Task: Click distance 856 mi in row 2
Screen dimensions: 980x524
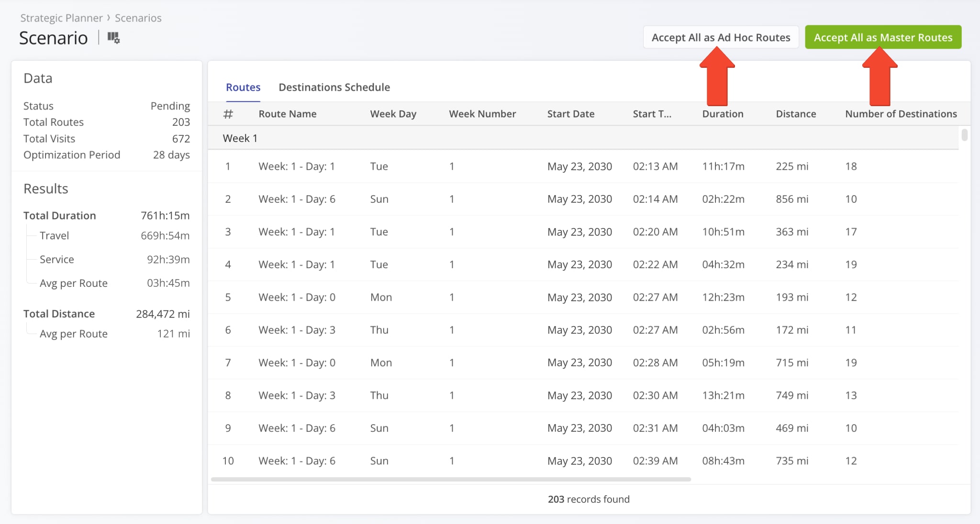Action: [792, 199]
